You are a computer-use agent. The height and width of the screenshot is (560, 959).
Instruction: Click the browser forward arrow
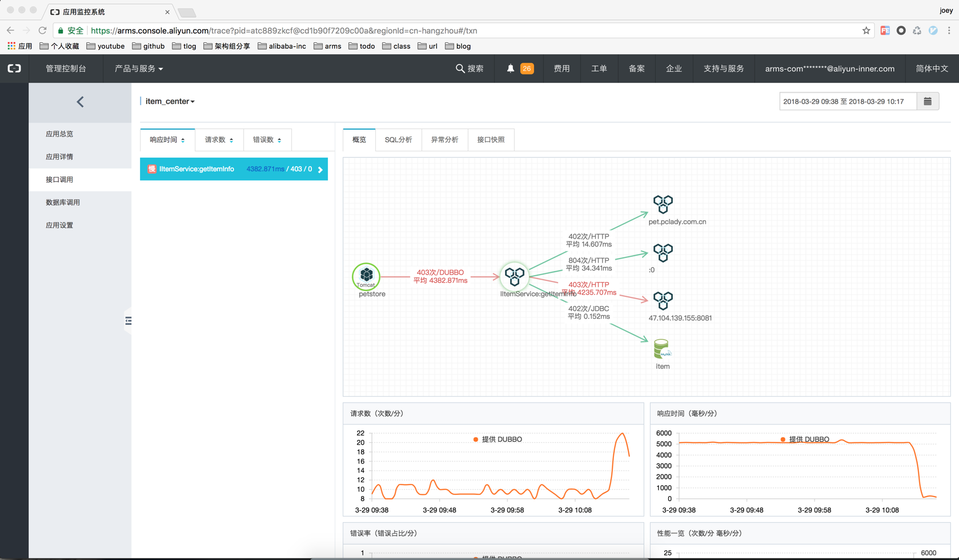[x=26, y=30]
